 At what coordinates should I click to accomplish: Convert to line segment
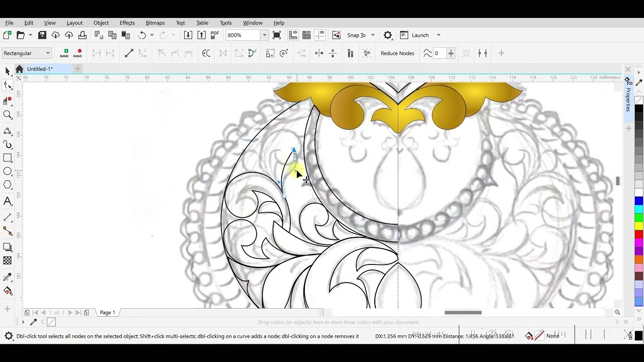(129, 53)
